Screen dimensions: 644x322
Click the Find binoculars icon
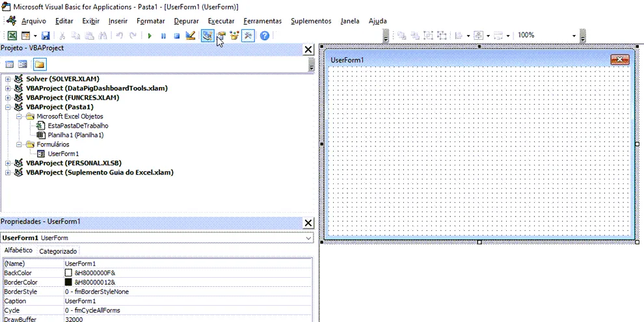click(x=103, y=36)
